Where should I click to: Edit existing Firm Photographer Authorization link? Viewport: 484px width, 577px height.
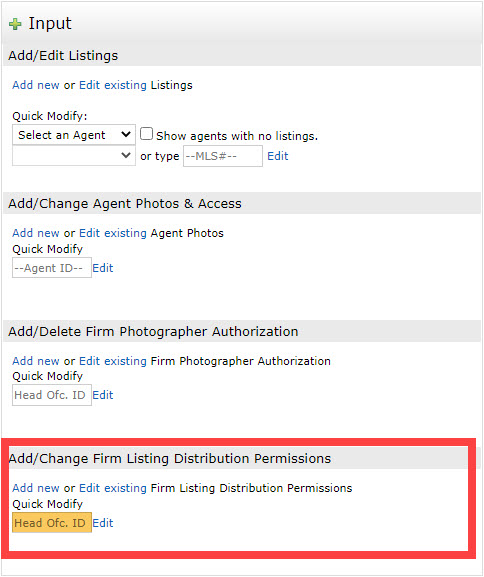[x=113, y=361]
